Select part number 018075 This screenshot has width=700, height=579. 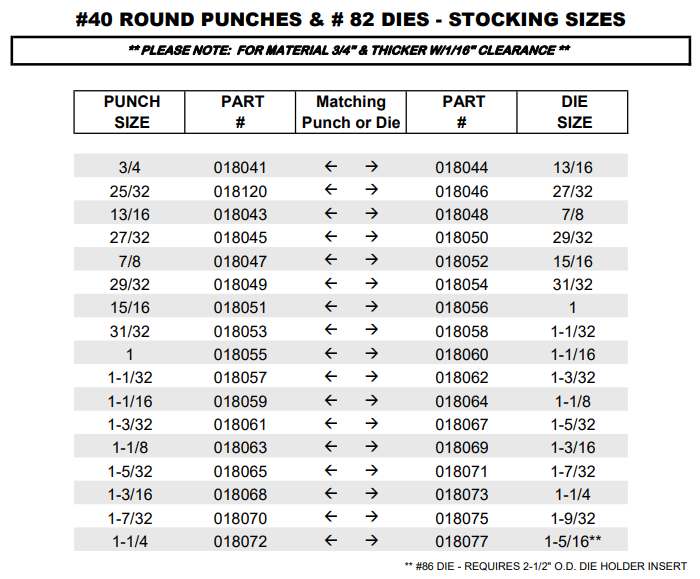[x=462, y=517]
